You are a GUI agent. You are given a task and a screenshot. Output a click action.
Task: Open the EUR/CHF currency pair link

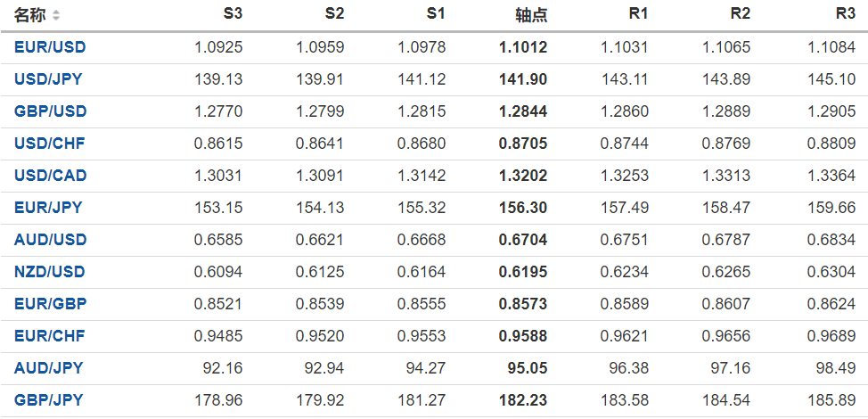[49, 336]
